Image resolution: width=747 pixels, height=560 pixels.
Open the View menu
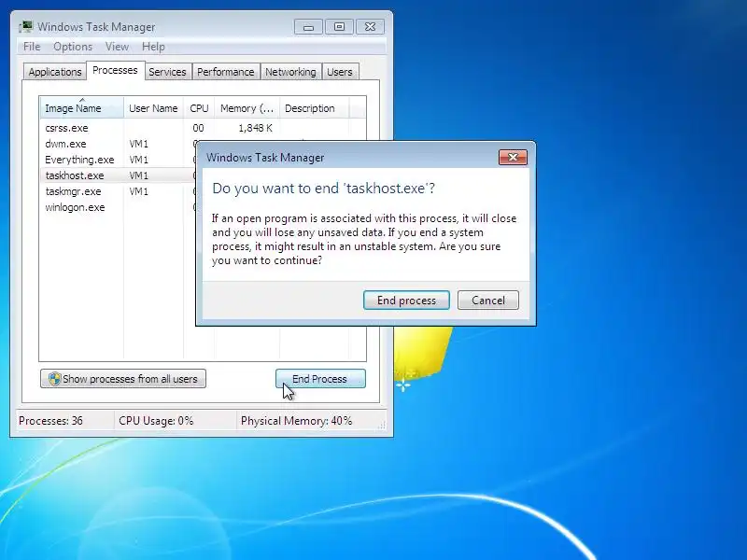tap(117, 47)
